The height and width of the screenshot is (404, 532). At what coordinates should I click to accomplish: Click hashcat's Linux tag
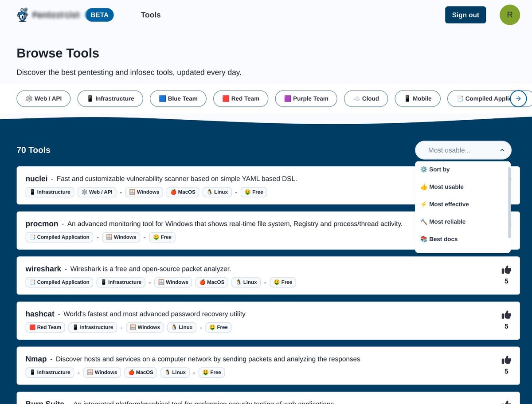coord(182,327)
